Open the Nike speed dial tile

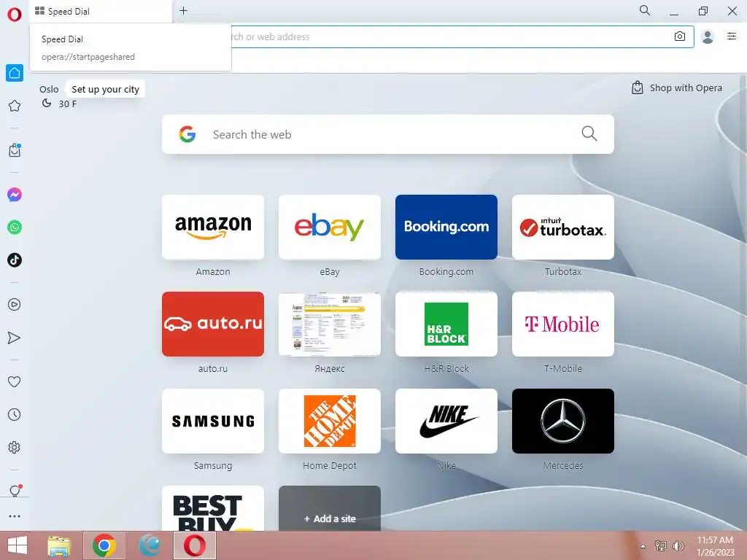pyautogui.click(x=446, y=421)
